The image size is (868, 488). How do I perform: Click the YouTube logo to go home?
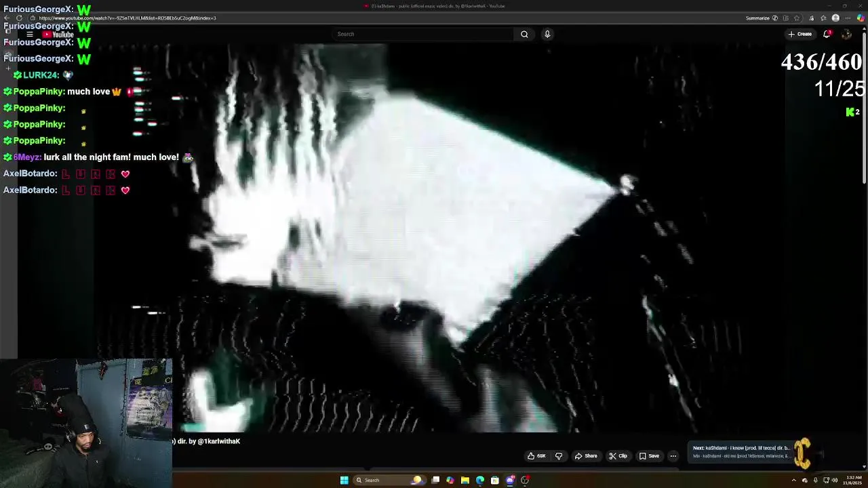[58, 34]
